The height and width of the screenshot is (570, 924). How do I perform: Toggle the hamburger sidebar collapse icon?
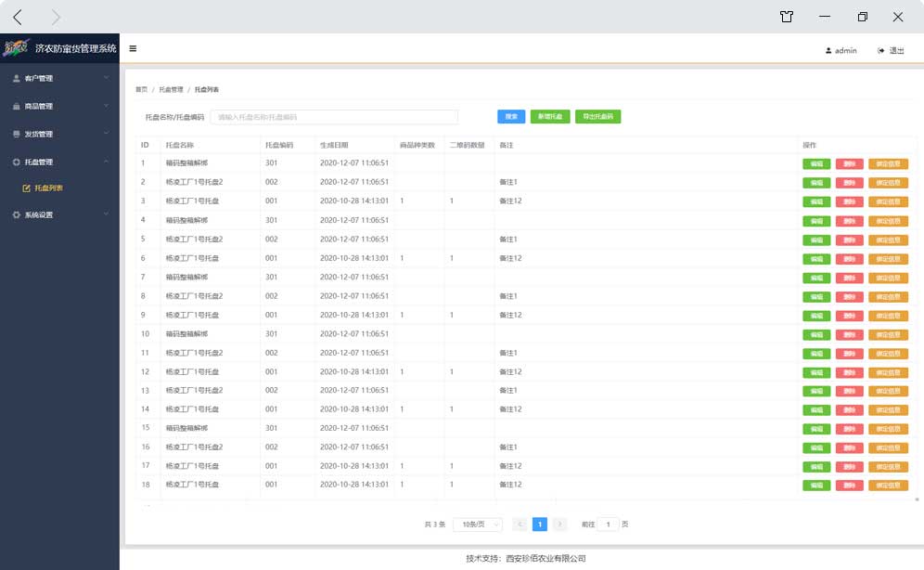click(133, 49)
